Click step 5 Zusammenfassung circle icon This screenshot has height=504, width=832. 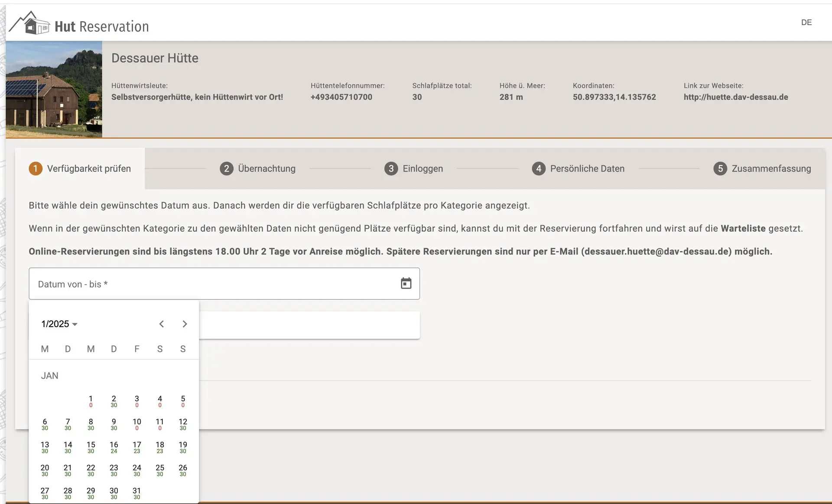(x=720, y=169)
